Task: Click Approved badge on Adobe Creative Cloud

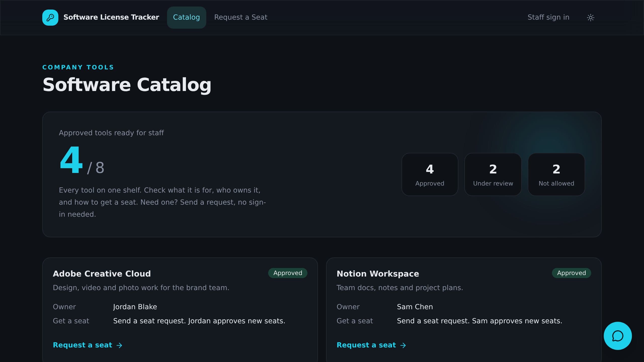Action: [288, 273]
